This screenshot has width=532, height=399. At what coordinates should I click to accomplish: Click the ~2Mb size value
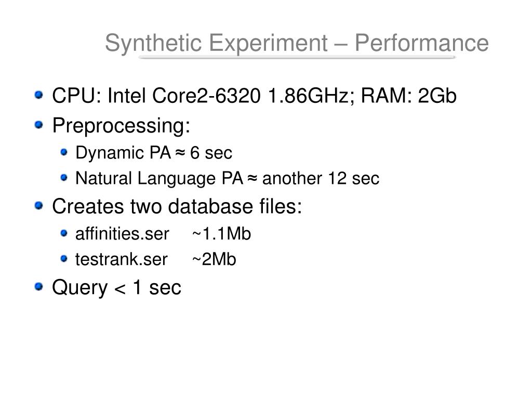[x=214, y=260]
